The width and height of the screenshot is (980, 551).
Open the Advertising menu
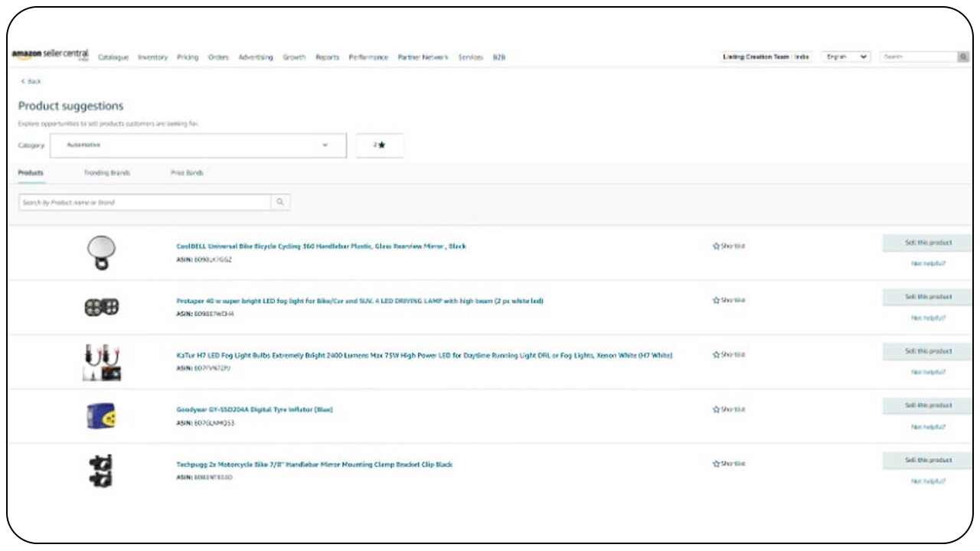tap(255, 57)
